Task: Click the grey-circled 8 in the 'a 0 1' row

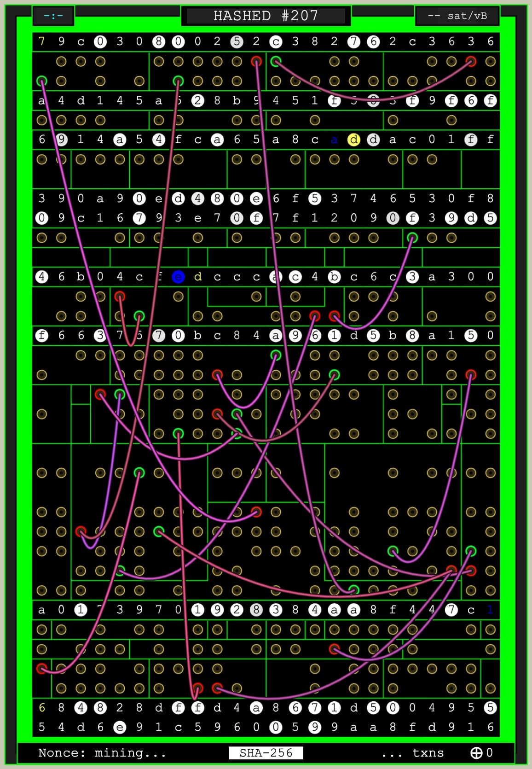Action: [256, 610]
